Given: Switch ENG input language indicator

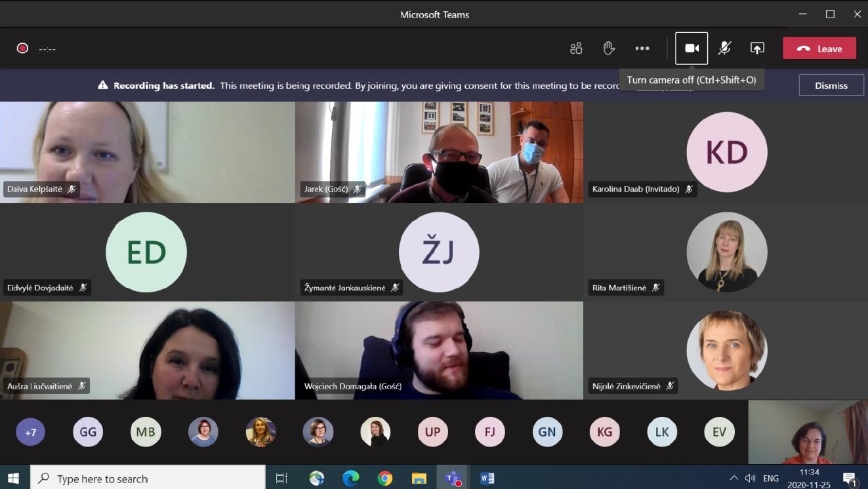Looking at the screenshot, I should click(x=771, y=479).
